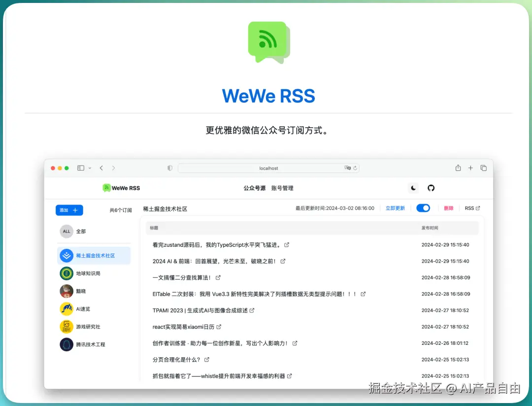This screenshot has width=532, height=406.
Task: Select the 地球知识局 feed
Action: click(94, 273)
